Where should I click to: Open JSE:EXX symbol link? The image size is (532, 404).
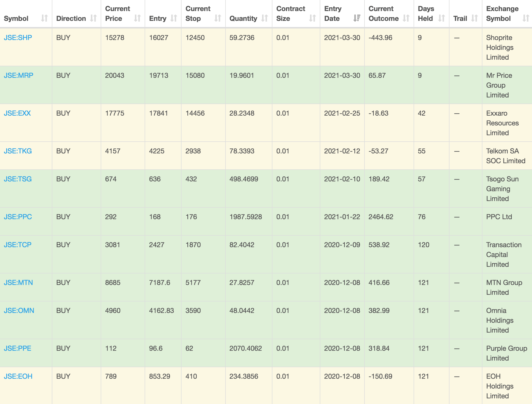click(x=17, y=113)
